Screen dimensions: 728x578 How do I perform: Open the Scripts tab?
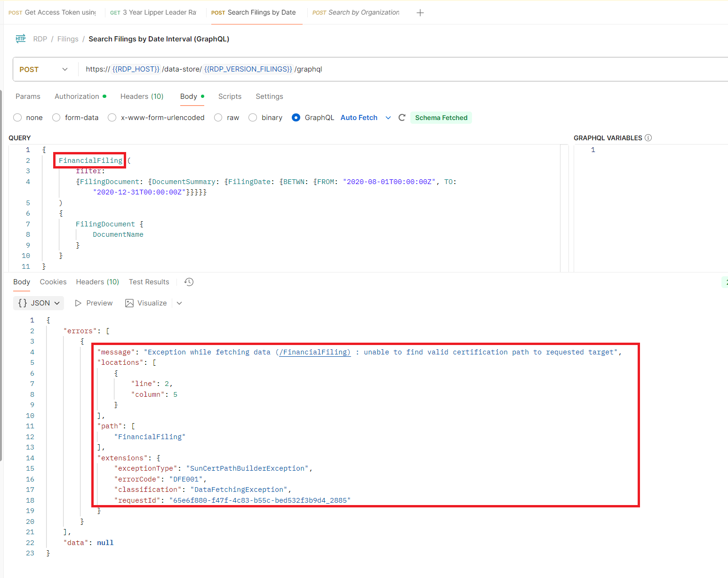[230, 96]
